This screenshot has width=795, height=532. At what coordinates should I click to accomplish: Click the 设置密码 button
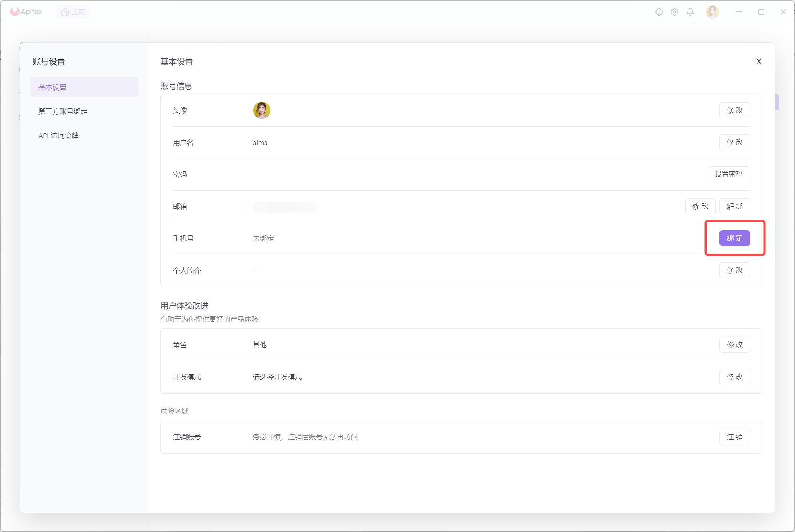tap(728, 174)
